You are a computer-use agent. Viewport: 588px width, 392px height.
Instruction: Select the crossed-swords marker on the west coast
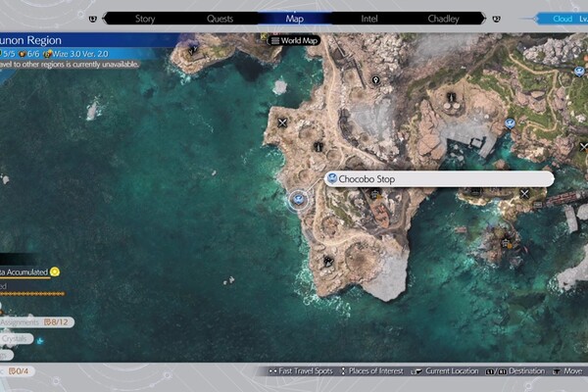click(282, 122)
